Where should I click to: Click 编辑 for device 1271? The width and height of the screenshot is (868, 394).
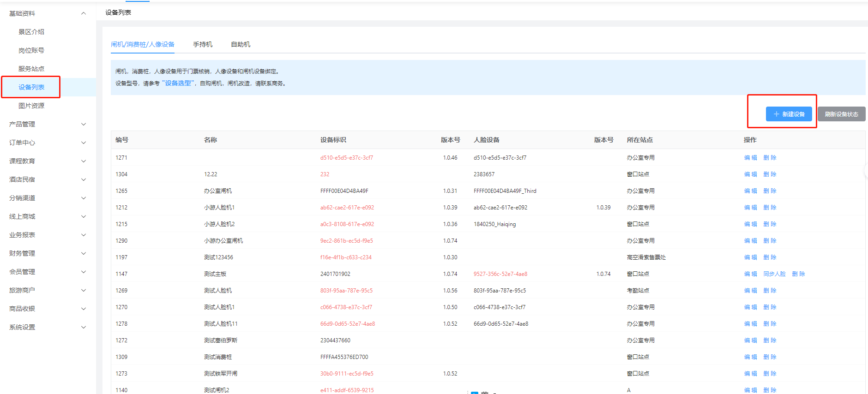coord(750,158)
